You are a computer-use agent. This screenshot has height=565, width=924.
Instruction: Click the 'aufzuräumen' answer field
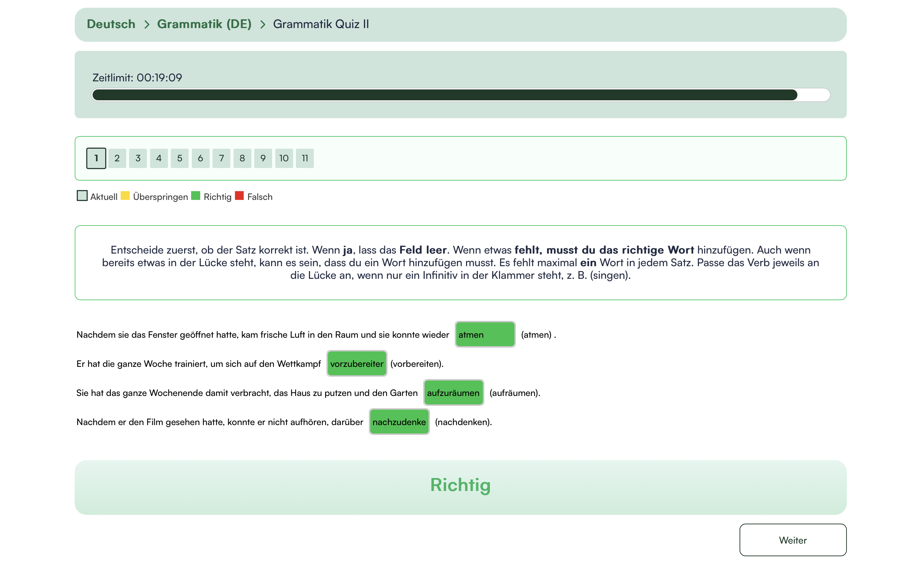(453, 393)
